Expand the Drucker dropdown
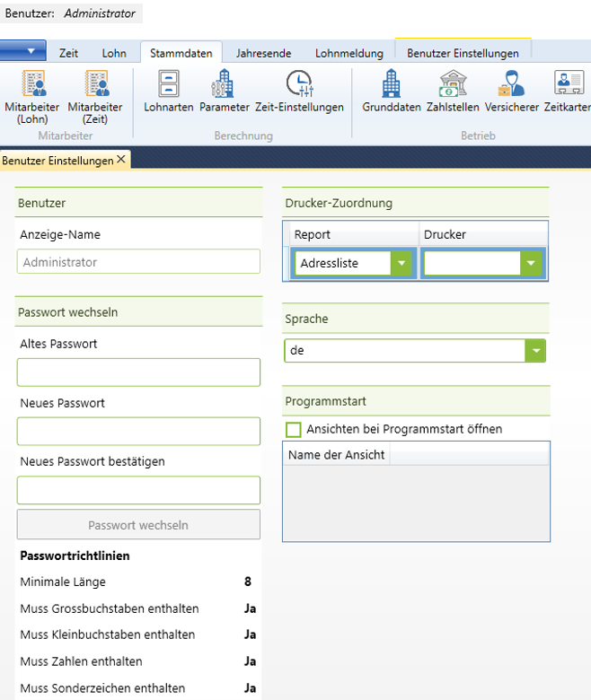The height and width of the screenshot is (700, 591). click(531, 263)
